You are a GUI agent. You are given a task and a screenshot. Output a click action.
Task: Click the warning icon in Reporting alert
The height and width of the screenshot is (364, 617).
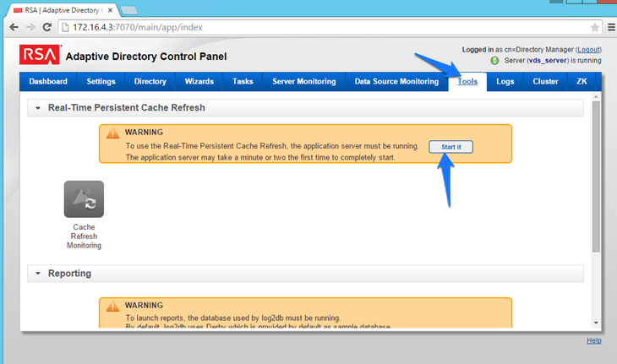pos(112,306)
